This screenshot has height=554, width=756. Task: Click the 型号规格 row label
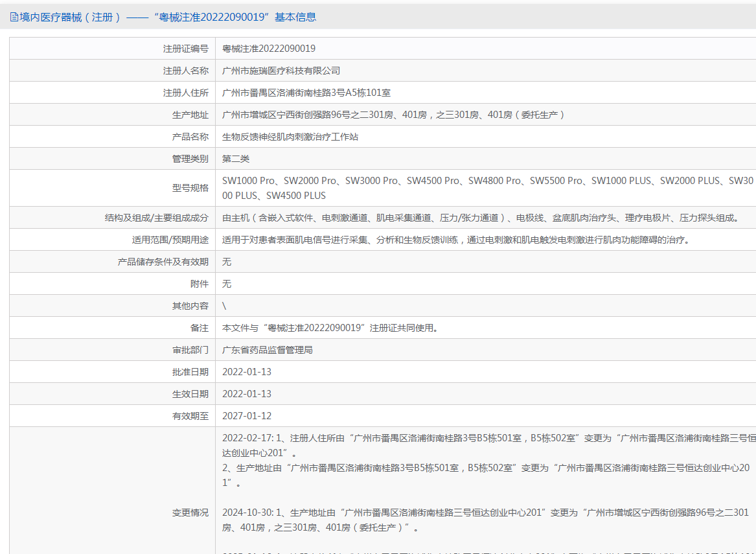(190, 188)
